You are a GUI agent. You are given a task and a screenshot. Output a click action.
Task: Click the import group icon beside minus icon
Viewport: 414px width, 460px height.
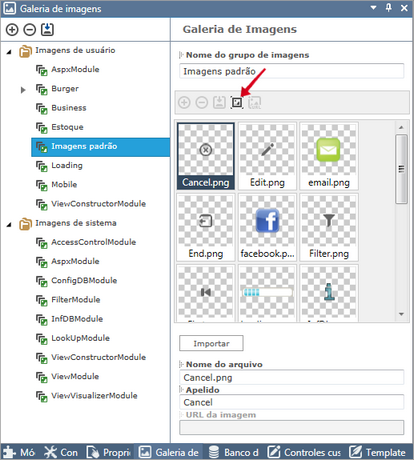coord(47,29)
